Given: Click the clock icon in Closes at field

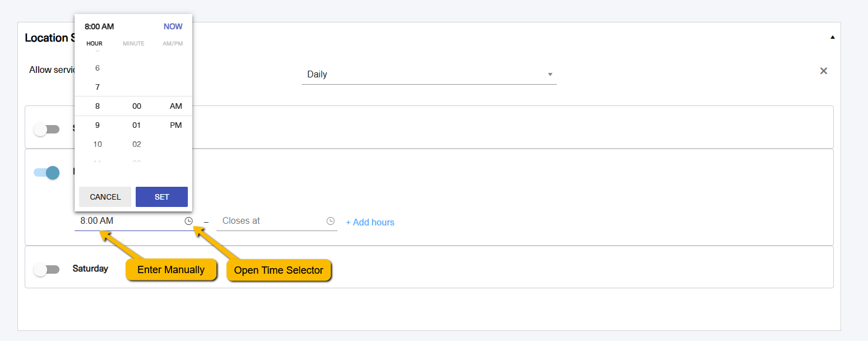Looking at the screenshot, I should tap(331, 221).
